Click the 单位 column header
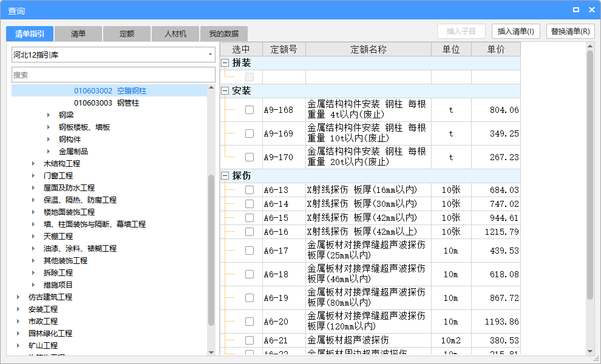 click(451, 49)
